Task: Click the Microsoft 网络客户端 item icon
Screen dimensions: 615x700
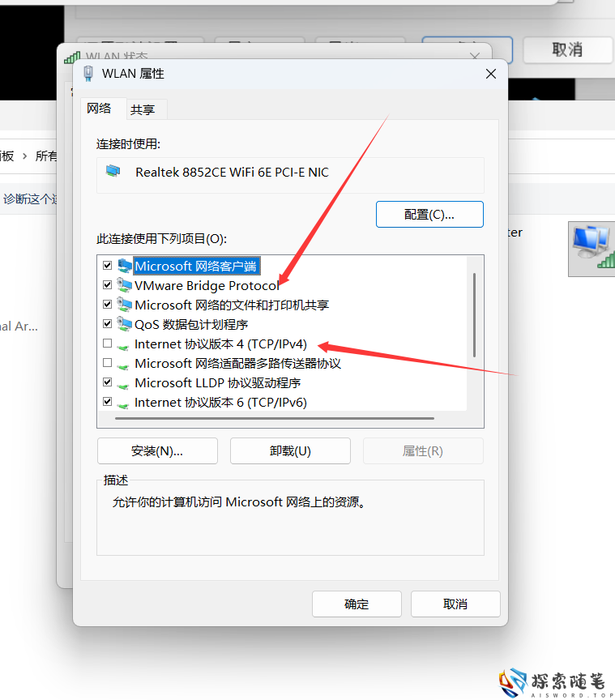Action: click(x=125, y=266)
